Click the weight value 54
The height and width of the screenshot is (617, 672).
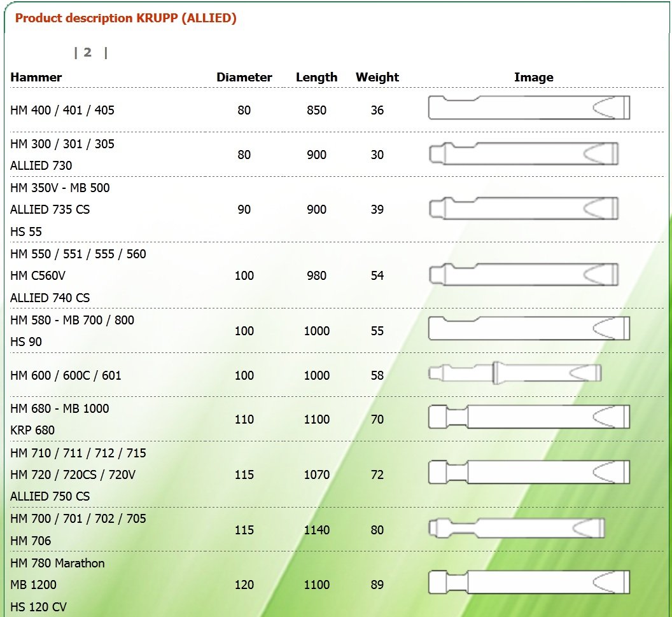(x=377, y=275)
